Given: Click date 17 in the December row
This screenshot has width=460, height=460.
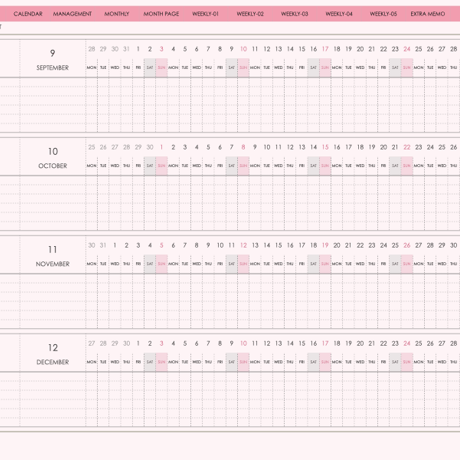Looking at the screenshot, I should 325,343.
